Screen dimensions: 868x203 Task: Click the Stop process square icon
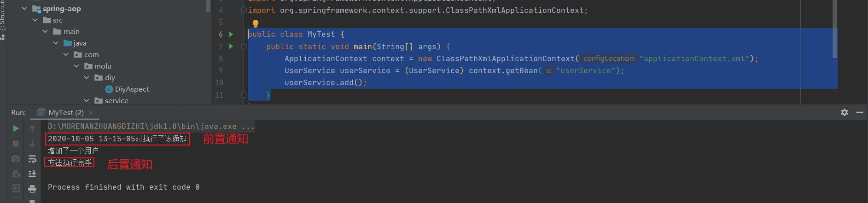(x=16, y=144)
